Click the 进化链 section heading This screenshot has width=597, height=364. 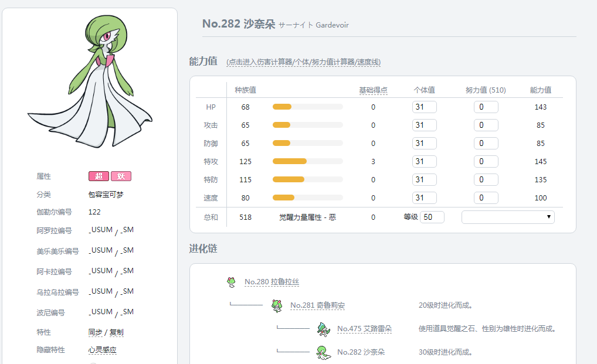203,249
